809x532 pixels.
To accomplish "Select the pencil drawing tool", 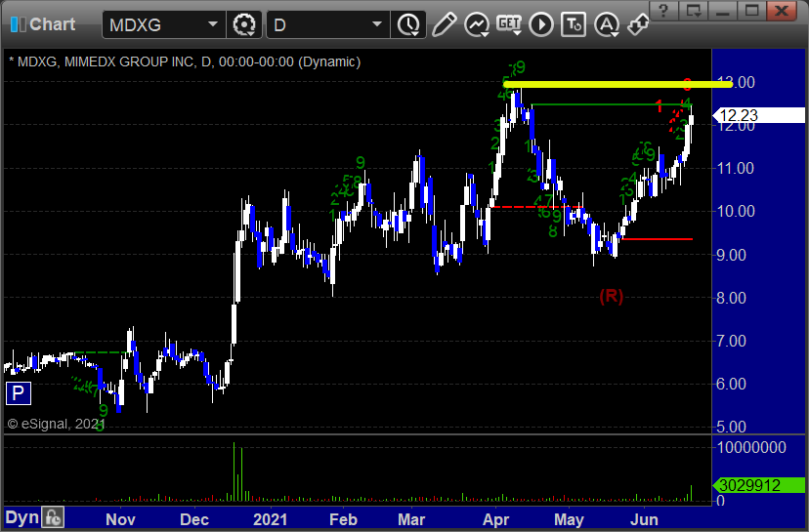I will [444, 24].
